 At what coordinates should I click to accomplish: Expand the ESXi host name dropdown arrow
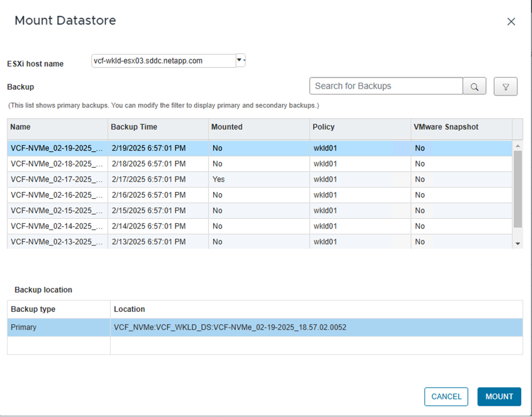click(240, 60)
